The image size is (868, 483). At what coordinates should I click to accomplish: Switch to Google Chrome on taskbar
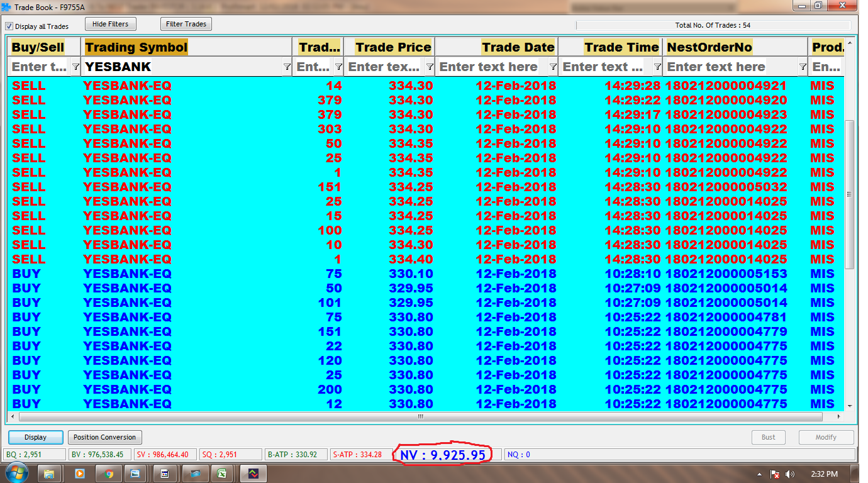pyautogui.click(x=108, y=474)
